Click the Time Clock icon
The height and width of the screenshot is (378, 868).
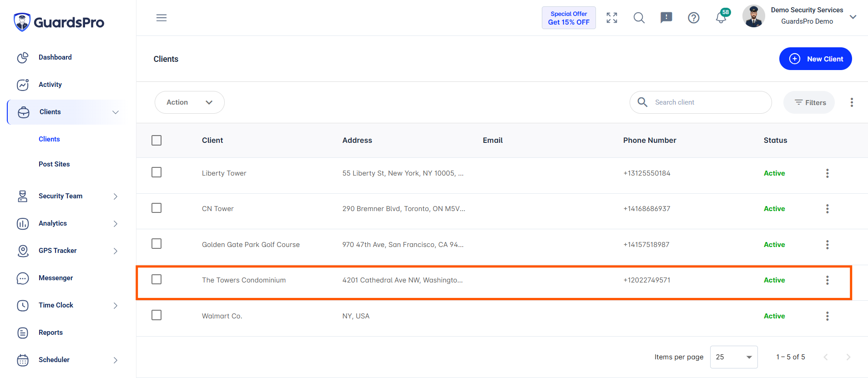click(23, 305)
